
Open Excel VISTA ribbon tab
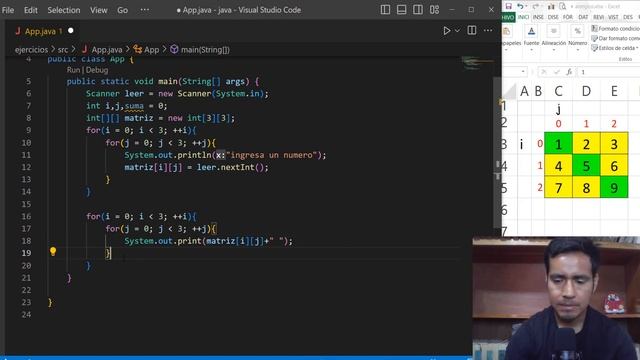(x=613, y=17)
